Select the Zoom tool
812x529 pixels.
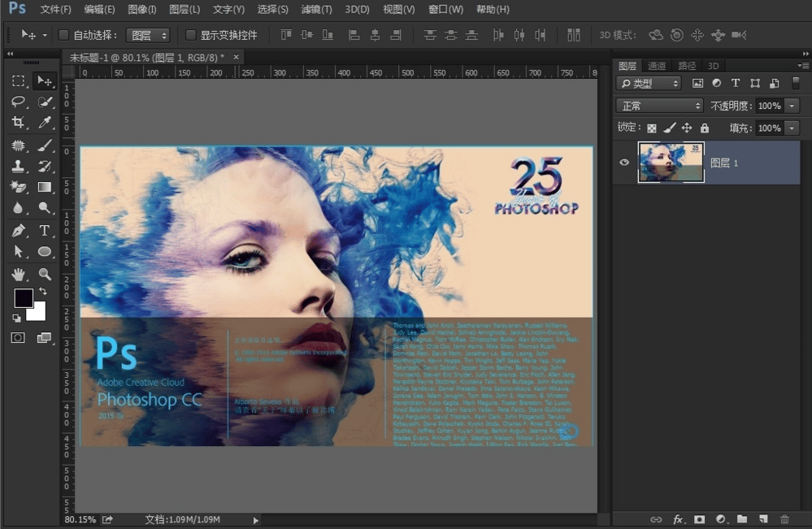point(45,275)
